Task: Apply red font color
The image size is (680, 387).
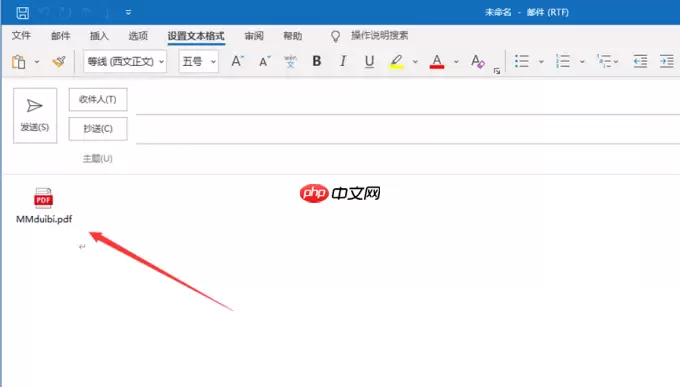Action: click(437, 62)
